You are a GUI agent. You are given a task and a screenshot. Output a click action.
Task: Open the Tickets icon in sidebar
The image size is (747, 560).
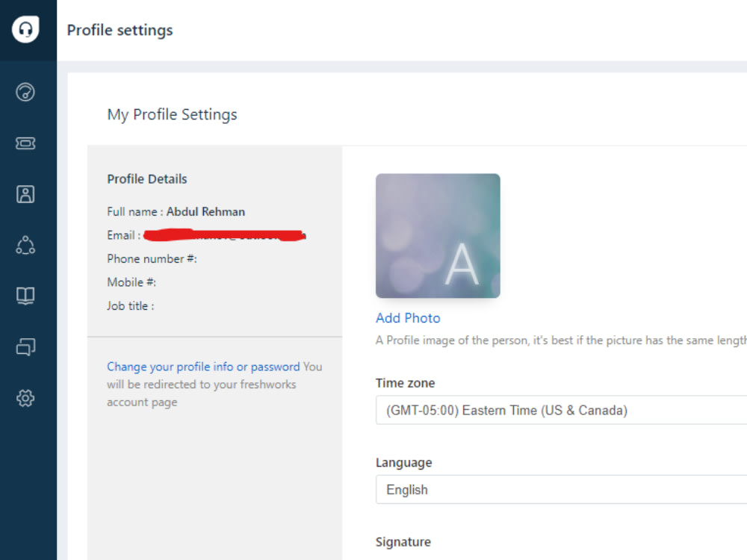coord(25,143)
